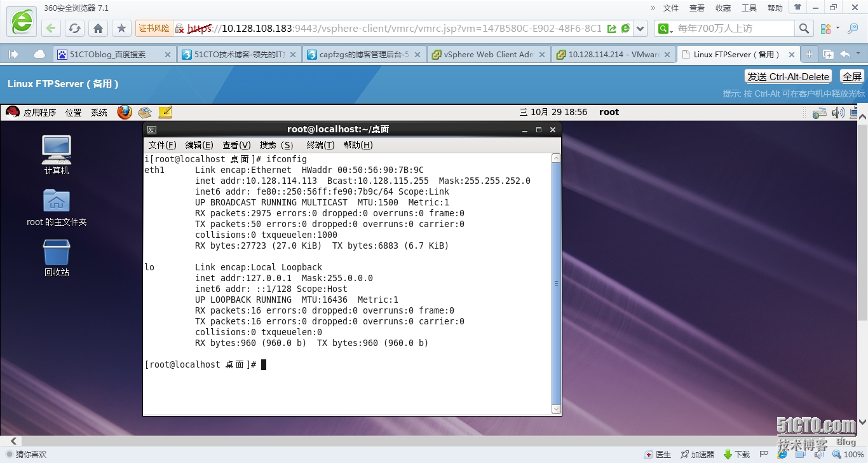The height and width of the screenshot is (463, 868).
Task: Click the 发送 Ctrl-Alt-Delete button
Action: [x=788, y=77]
